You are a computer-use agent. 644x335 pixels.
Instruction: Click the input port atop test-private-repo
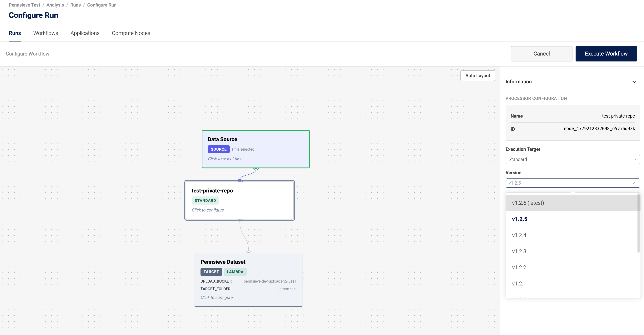point(240,180)
